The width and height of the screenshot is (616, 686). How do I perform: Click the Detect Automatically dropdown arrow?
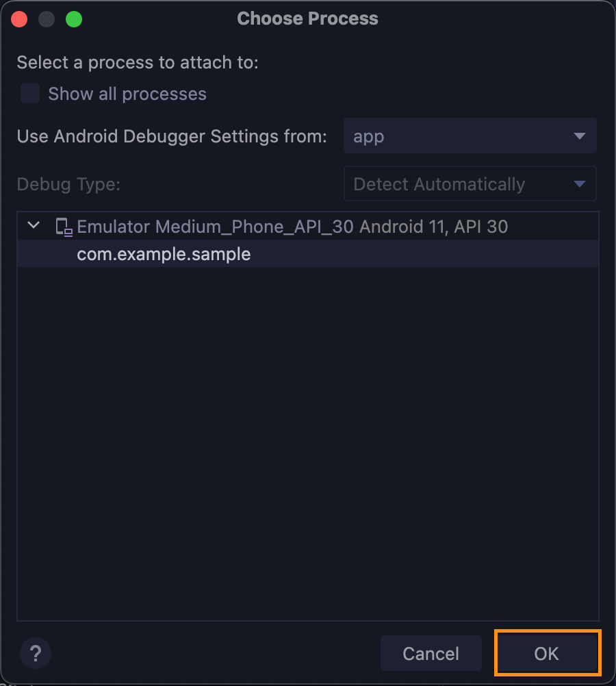tap(579, 183)
